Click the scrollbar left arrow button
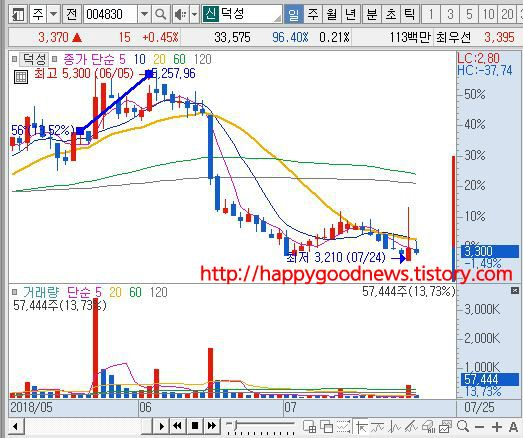Screen dimensions: 523x438 [x=16, y=426]
